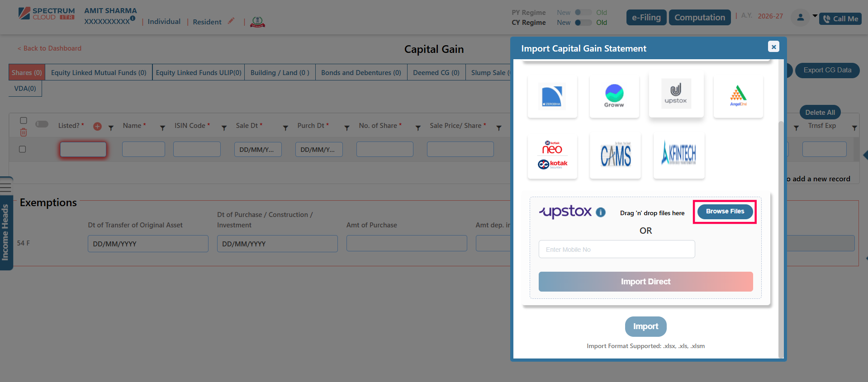Click the red add-record plus icon
The width and height of the screenshot is (868, 382).
97,127
